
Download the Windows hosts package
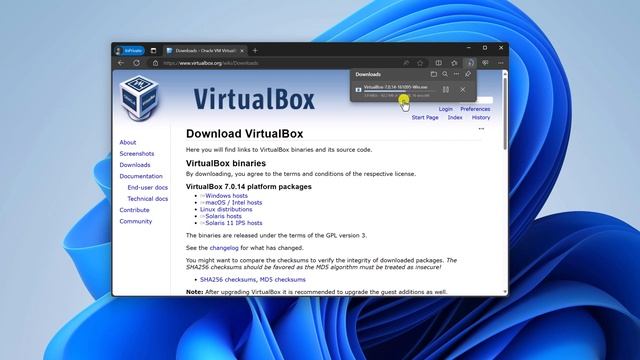(226, 196)
